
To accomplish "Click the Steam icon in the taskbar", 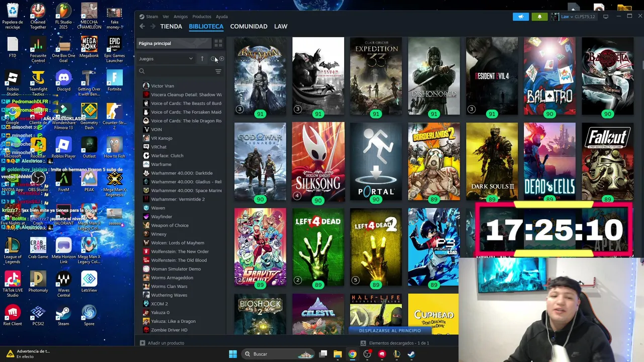I will coord(411,354).
